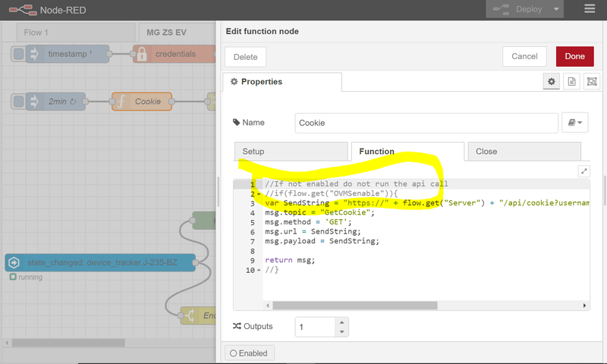This screenshot has width=607, height=364.
Task: Edit the Name field containing Cookie
Action: coord(426,123)
